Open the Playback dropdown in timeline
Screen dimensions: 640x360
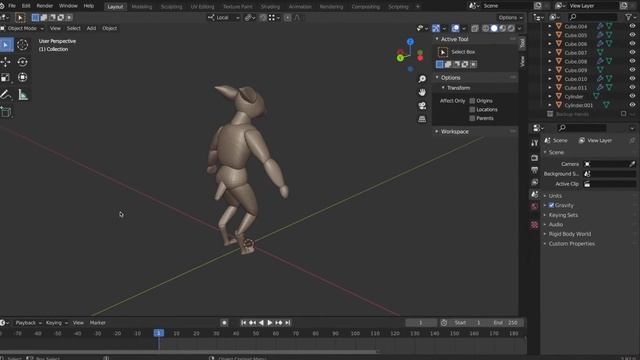click(29, 323)
